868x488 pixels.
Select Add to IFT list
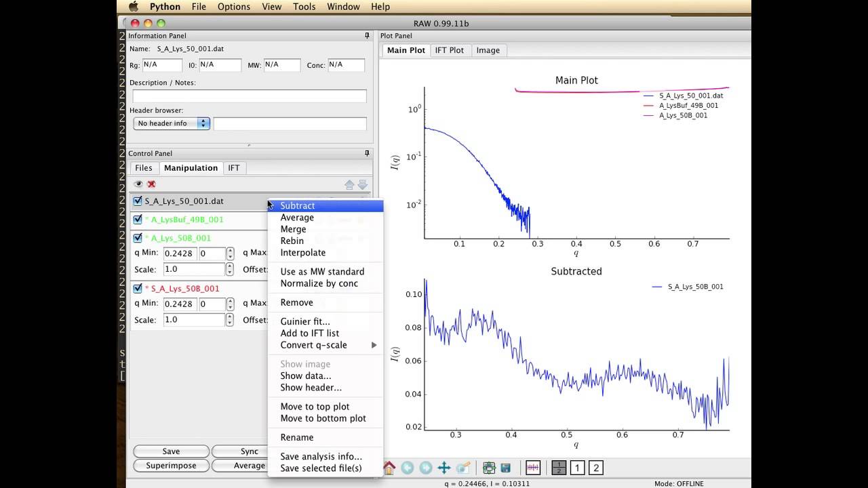pyautogui.click(x=325, y=333)
